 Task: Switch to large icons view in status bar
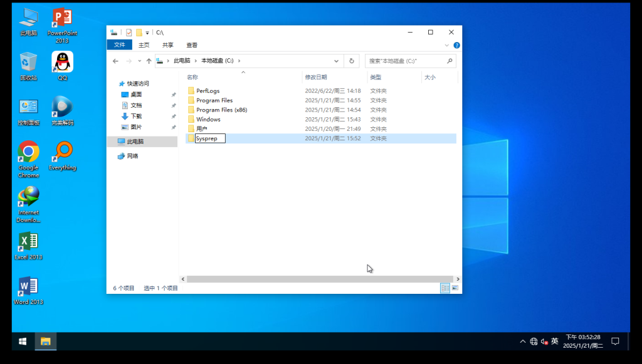click(x=455, y=288)
